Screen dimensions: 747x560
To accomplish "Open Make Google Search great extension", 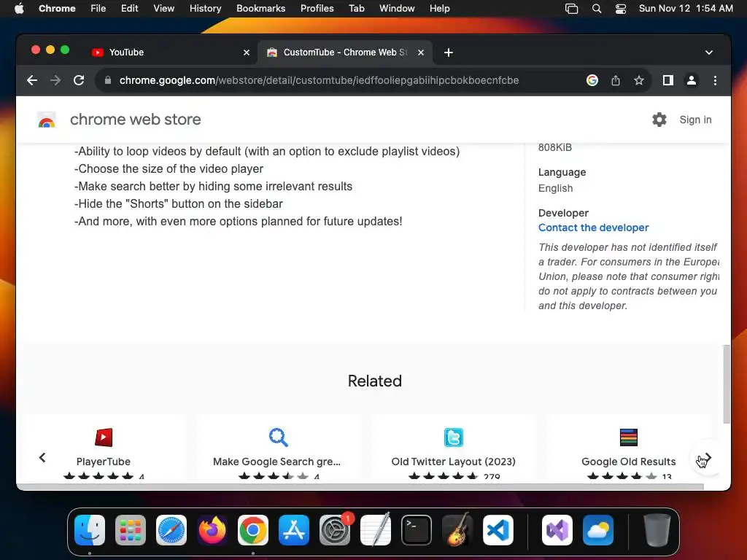I will click(x=278, y=448).
